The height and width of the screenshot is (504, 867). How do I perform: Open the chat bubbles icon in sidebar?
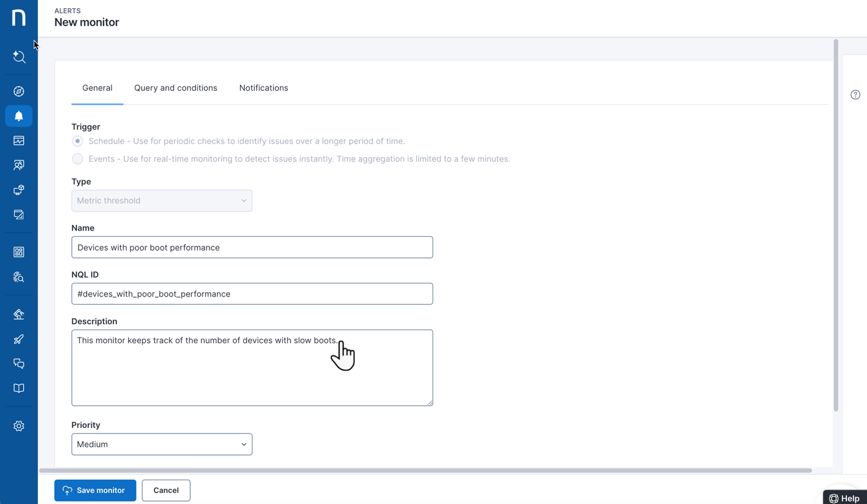click(19, 364)
